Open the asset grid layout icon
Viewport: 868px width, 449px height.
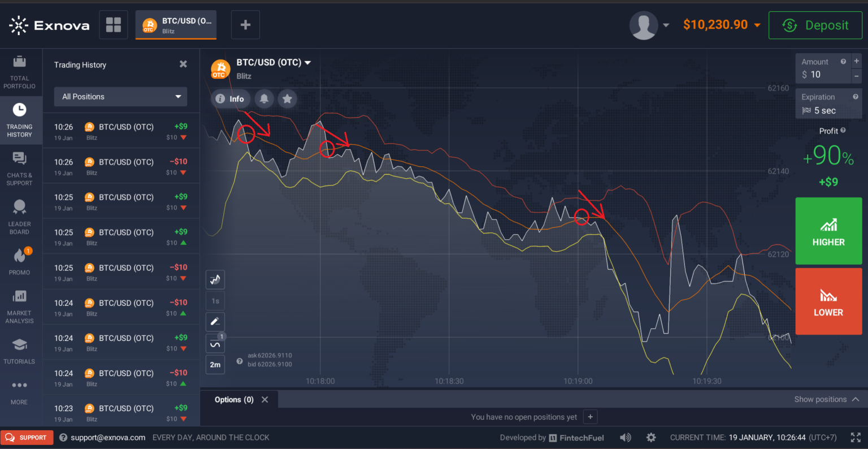pos(114,25)
